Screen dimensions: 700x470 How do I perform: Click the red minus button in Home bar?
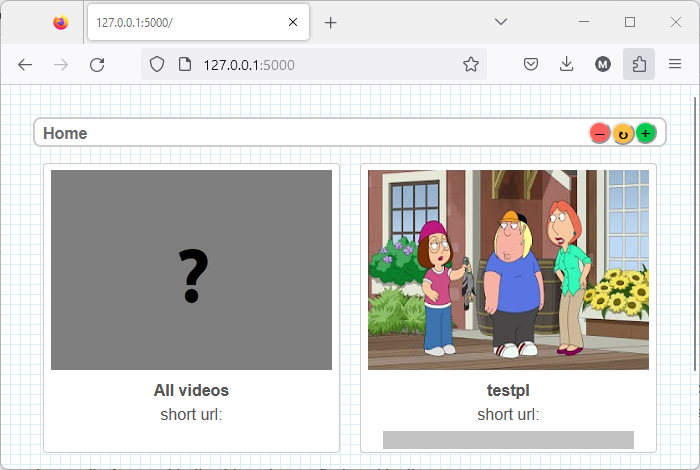(600, 133)
